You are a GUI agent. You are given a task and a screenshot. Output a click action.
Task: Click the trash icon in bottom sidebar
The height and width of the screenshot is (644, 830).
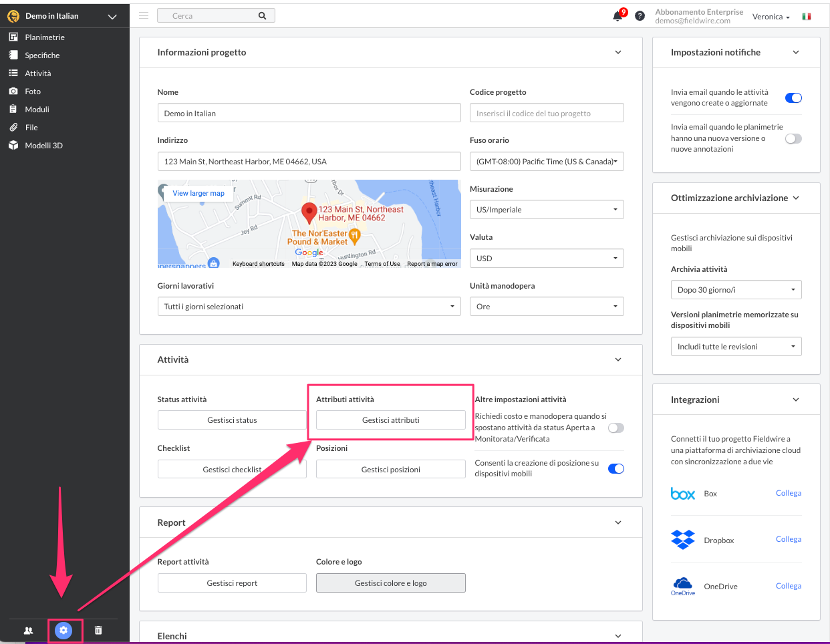tap(98, 630)
